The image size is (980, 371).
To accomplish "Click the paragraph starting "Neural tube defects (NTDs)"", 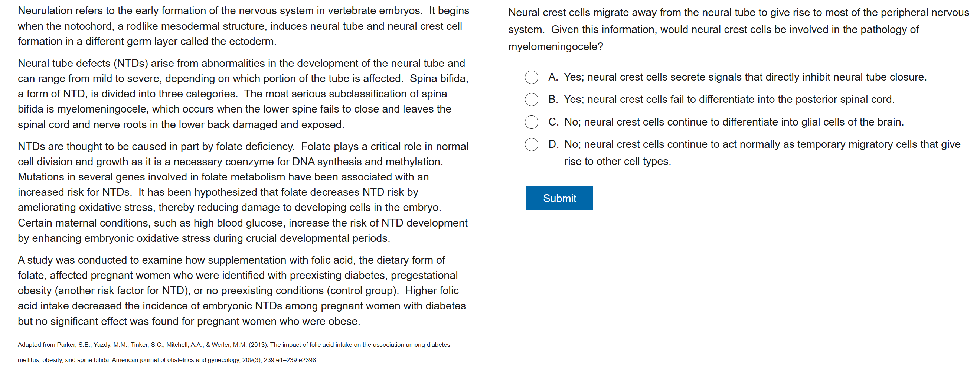I will [244, 94].
